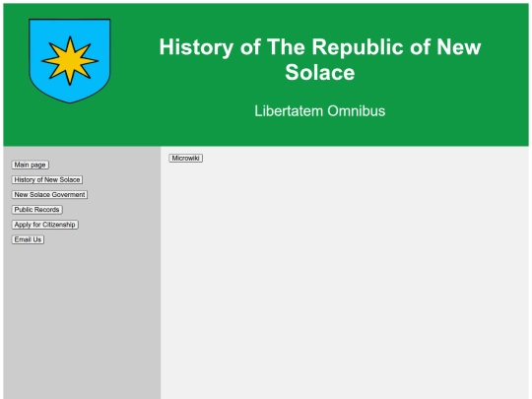Click the 'Libertatem Omnibus' motto text
Screen dimensions: 532x399
pyautogui.click(x=320, y=111)
